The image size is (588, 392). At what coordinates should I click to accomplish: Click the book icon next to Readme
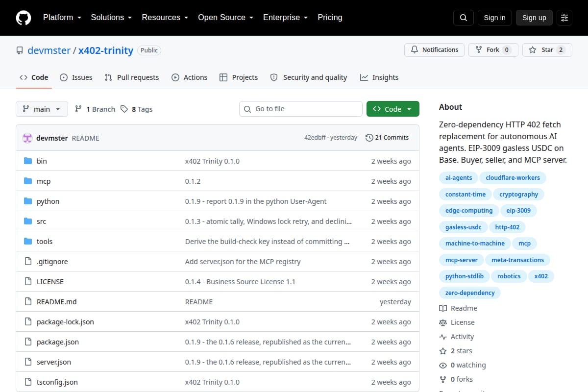443,308
